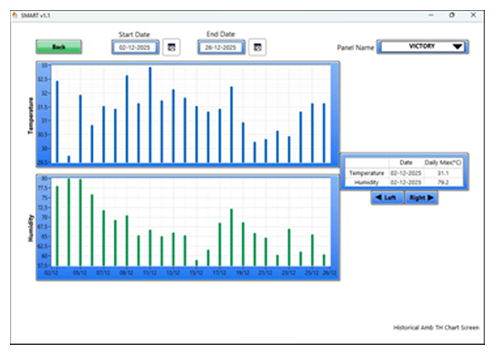
Task: Select the humidity value 79.2 cell
Action: point(443,182)
